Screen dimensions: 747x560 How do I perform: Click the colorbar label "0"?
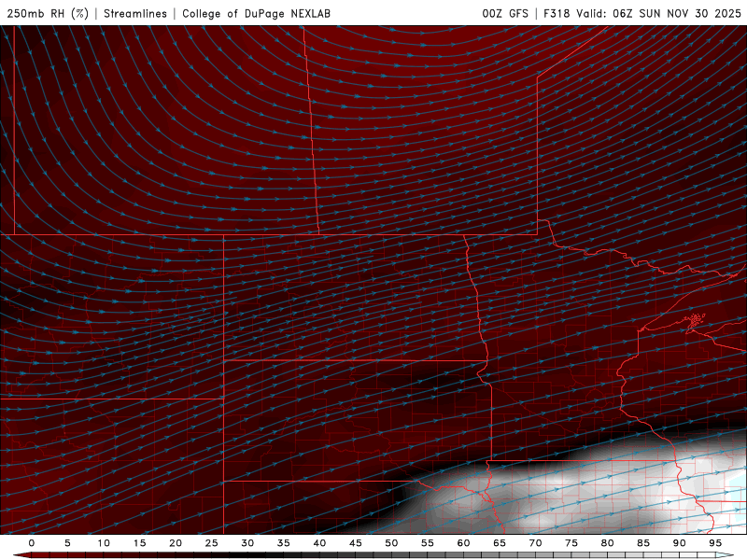pos(32,543)
